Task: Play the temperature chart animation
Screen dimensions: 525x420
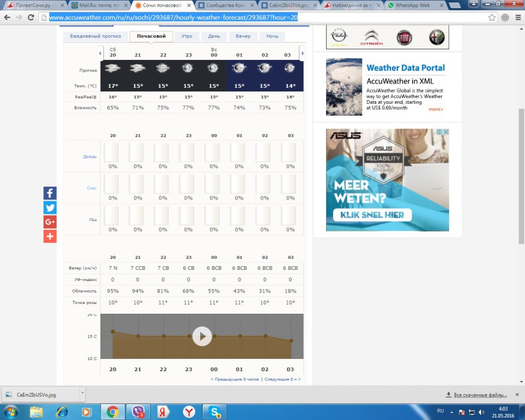Action: (201, 336)
